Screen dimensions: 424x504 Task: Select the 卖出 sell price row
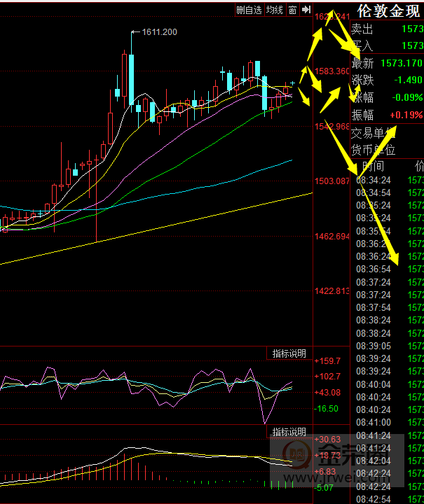pos(387,29)
